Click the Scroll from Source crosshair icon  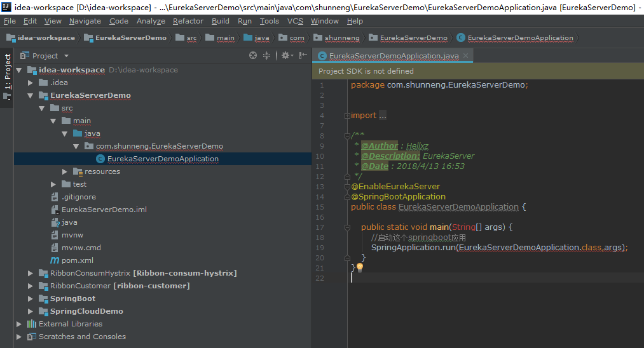pyautogui.click(x=253, y=56)
